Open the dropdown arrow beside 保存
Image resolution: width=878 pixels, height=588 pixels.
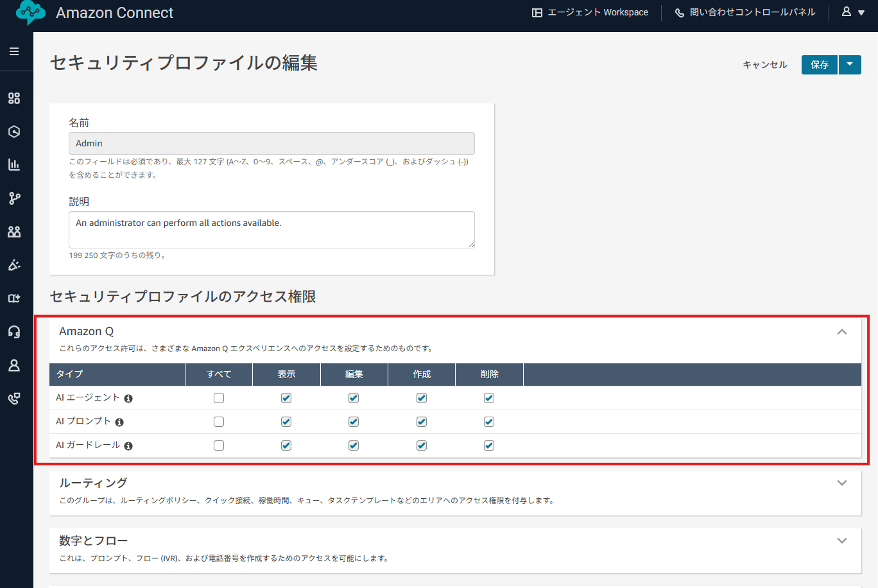[x=850, y=64]
